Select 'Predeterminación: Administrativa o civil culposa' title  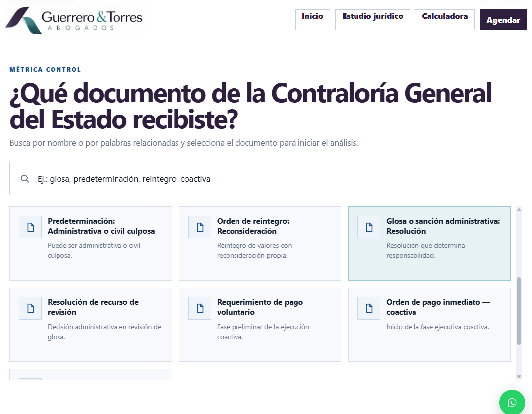coord(101,226)
